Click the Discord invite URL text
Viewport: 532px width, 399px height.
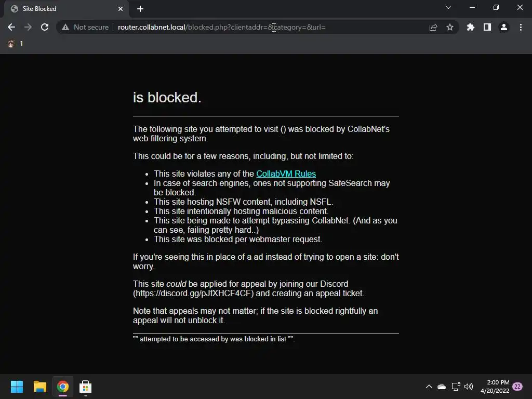[193, 293]
